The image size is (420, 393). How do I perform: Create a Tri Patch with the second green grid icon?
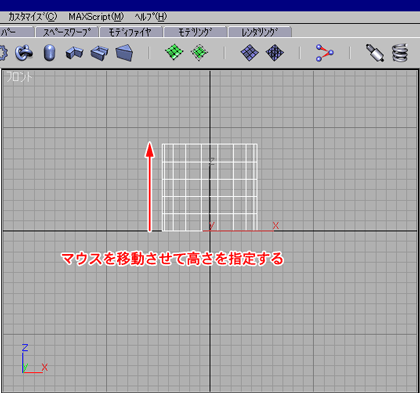[199, 53]
